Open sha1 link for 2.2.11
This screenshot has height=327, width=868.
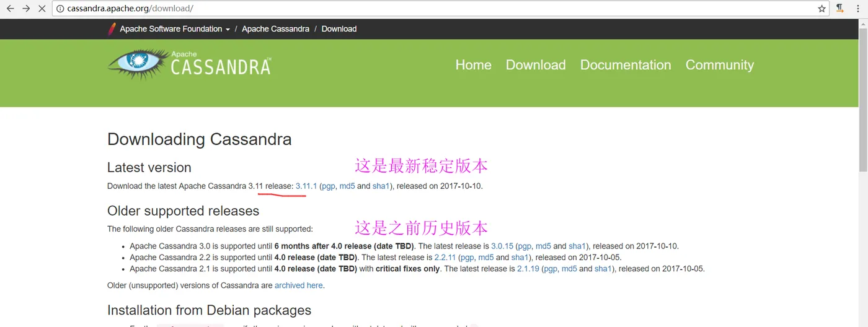click(x=520, y=257)
